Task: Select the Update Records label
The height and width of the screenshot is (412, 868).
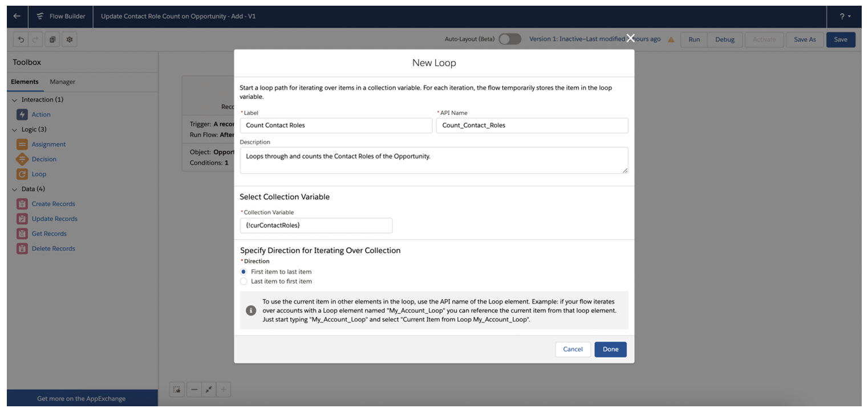Action: [54, 219]
